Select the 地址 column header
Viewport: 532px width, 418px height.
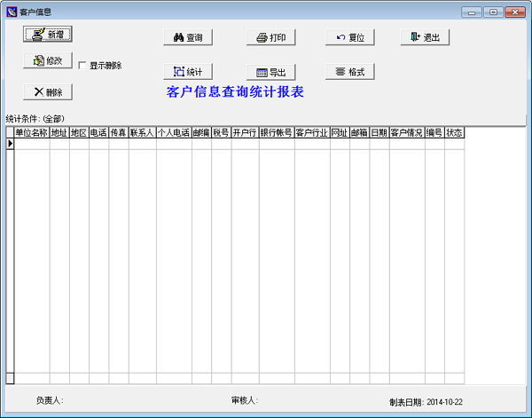(x=59, y=132)
